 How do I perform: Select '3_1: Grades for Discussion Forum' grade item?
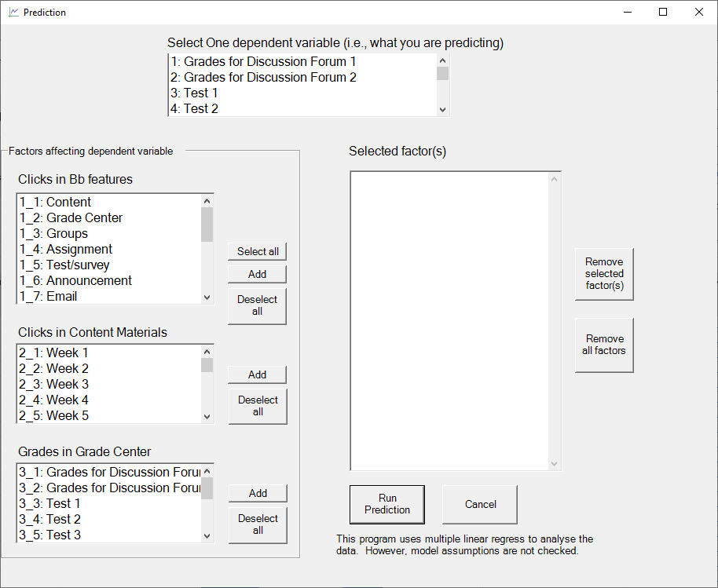109,472
